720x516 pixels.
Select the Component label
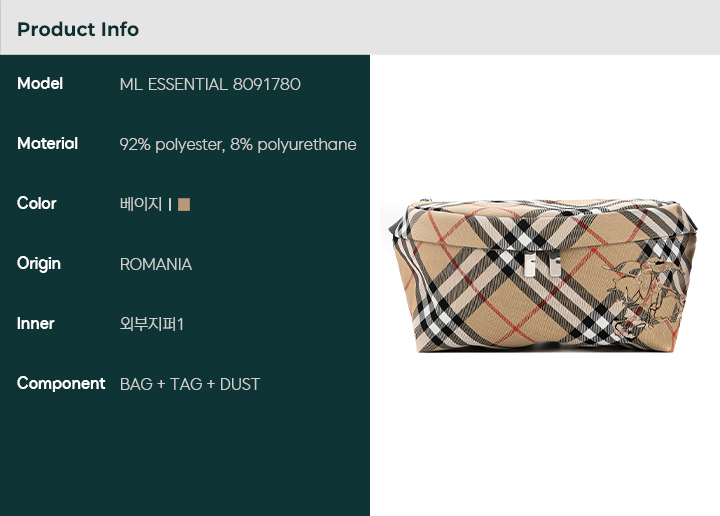(x=61, y=384)
